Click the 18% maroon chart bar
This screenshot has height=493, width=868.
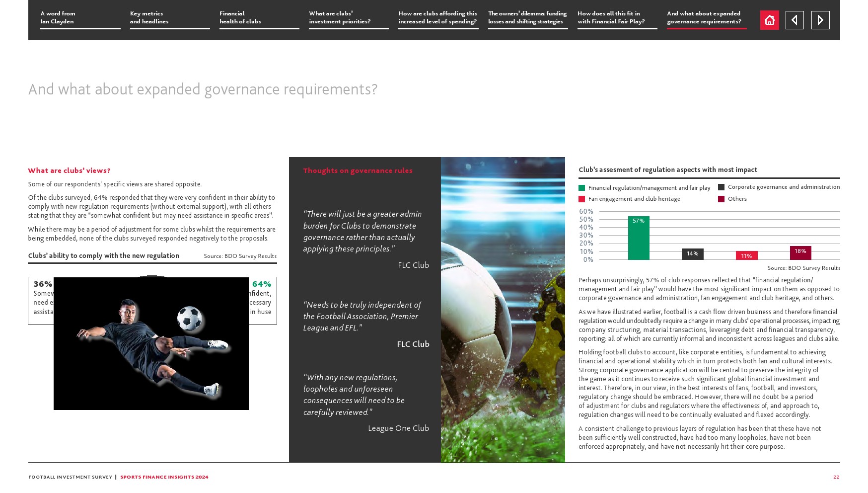pos(800,253)
